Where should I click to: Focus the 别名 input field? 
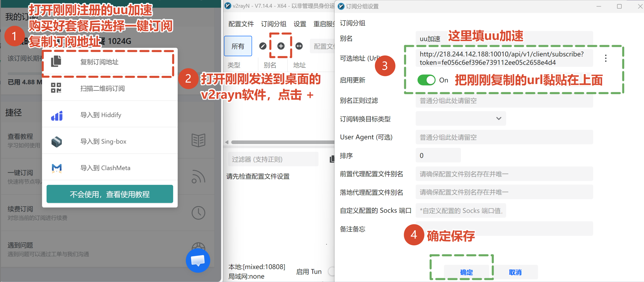coord(504,38)
